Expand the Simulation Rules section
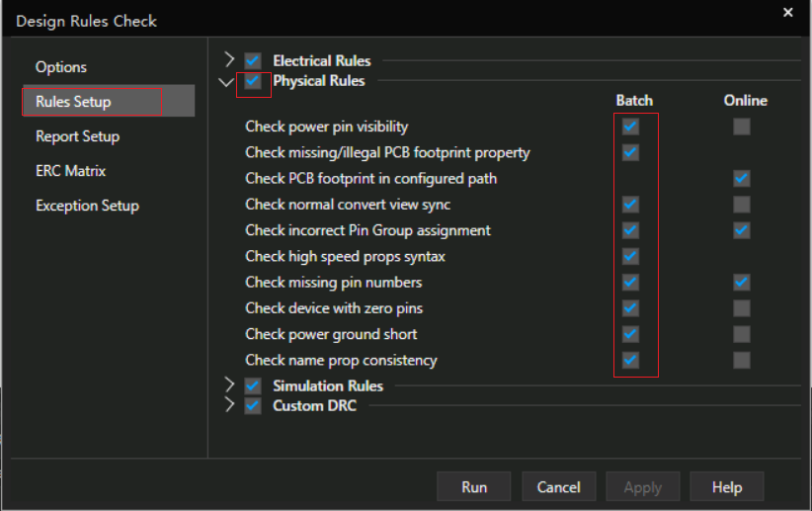812x511 pixels. (x=229, y=385)
